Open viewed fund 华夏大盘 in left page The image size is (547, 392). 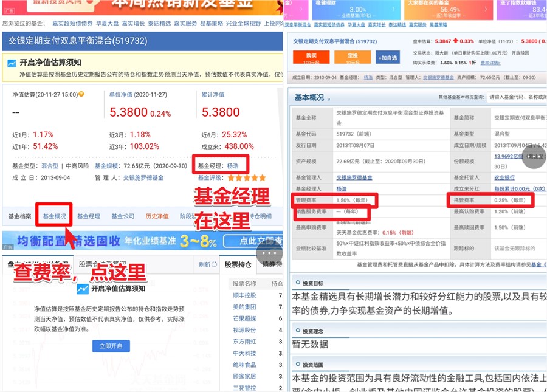click(108, 23)
